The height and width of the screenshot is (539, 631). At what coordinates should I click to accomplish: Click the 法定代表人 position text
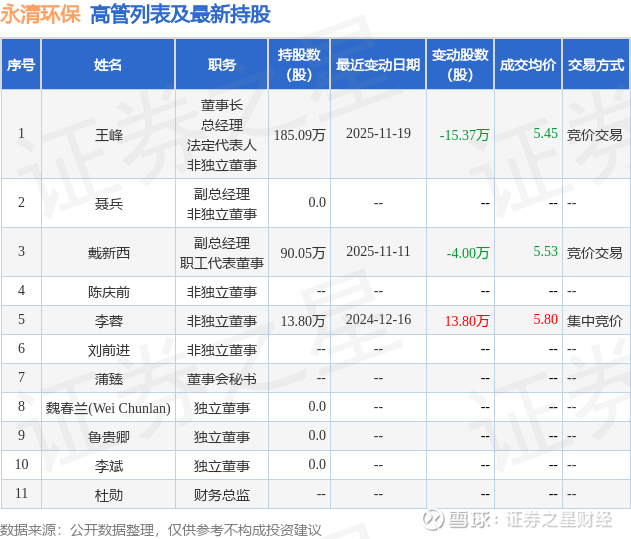[222, 145]
